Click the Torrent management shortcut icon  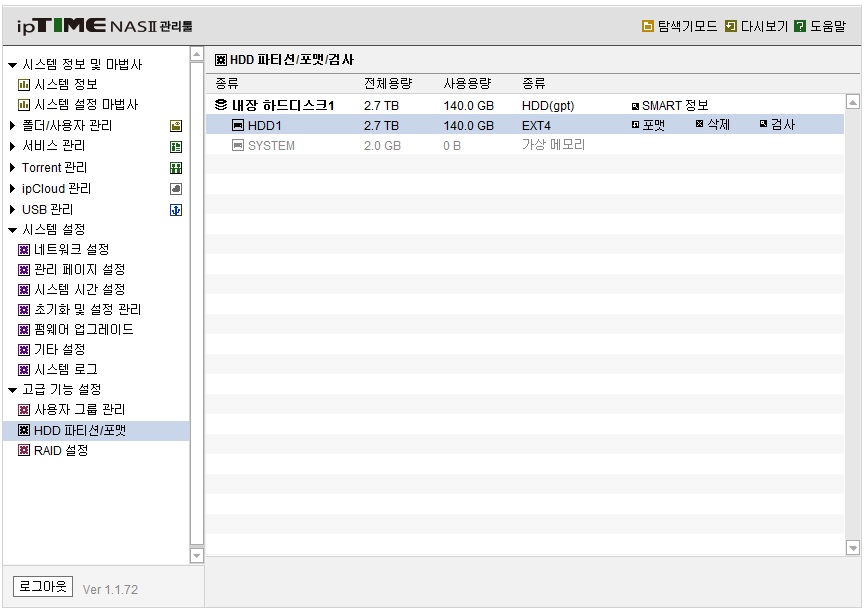176,168
